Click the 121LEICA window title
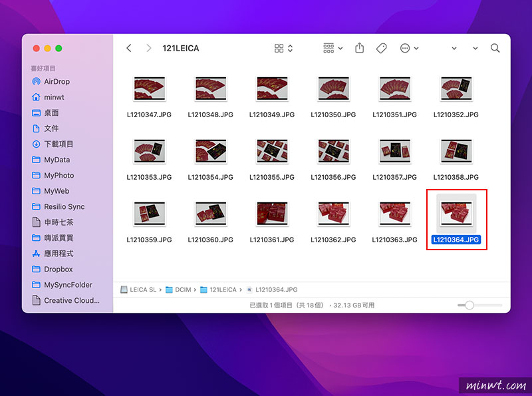The width and height of the screenshot is (532, 396). pos(181,48)
